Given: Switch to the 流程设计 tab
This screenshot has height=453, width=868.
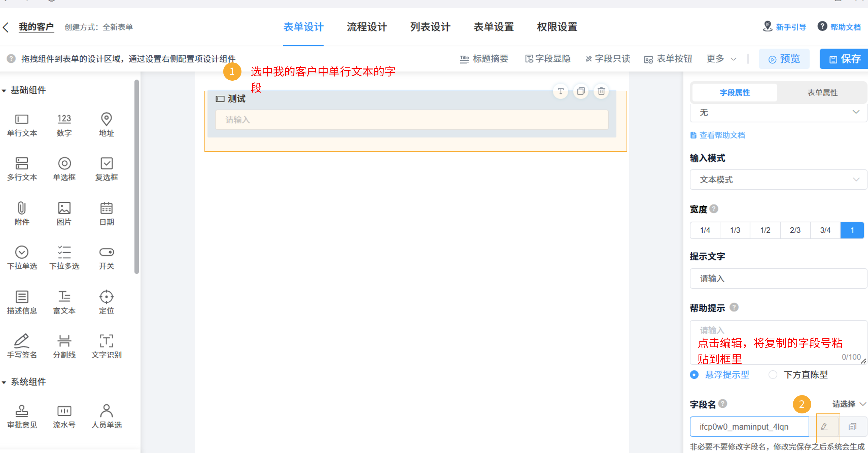Looking at the screenshot, I should click(x=367, y=27).
